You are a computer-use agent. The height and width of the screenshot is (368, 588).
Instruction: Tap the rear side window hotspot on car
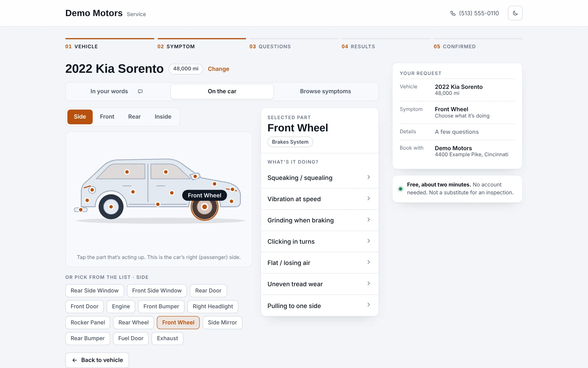coord(127,172)
